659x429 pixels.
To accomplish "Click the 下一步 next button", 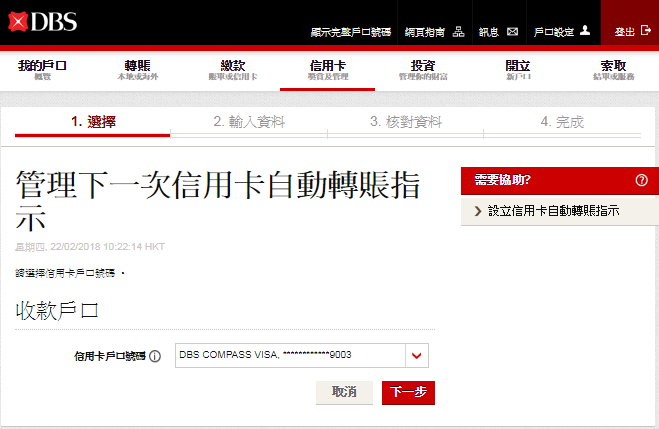I will tap(408, 392).
